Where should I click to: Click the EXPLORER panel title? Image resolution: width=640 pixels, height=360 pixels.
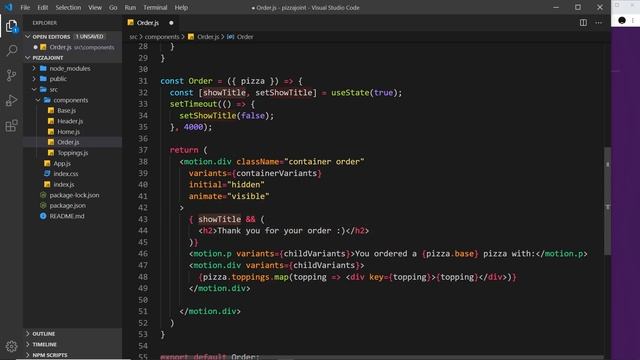click(44, 23)
